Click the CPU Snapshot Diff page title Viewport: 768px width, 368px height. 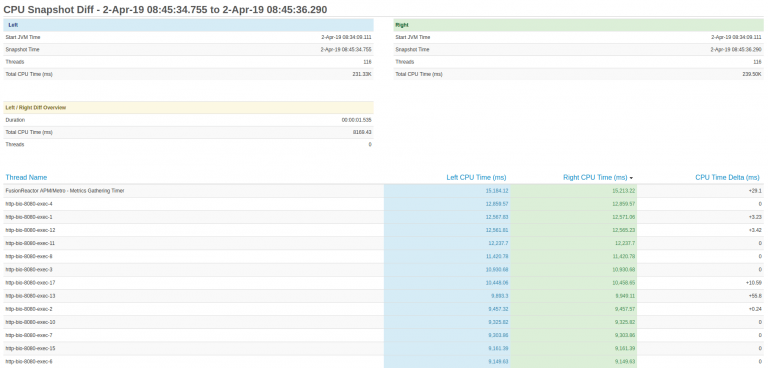(165, 9)
